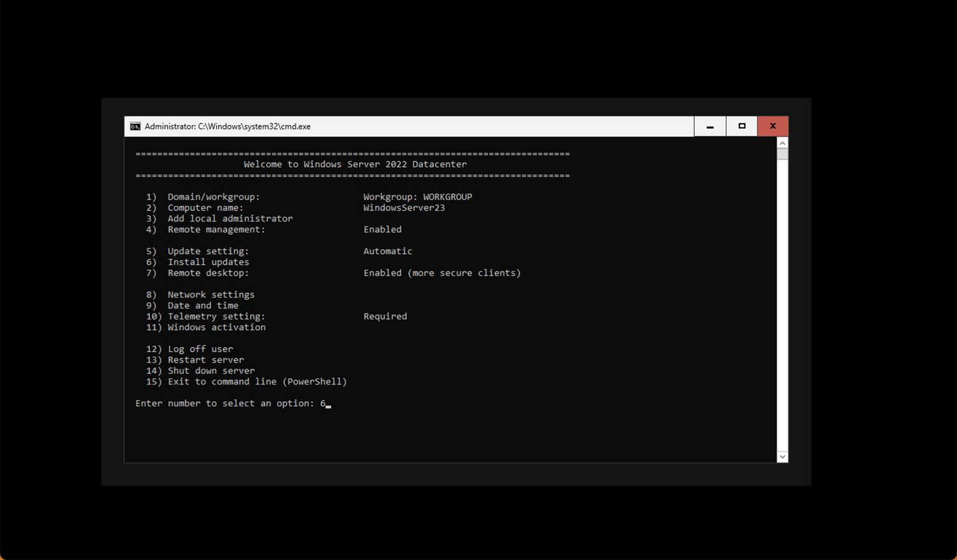Select the 'Update setting:' option line
957x560 pixels.
(197, 251)
